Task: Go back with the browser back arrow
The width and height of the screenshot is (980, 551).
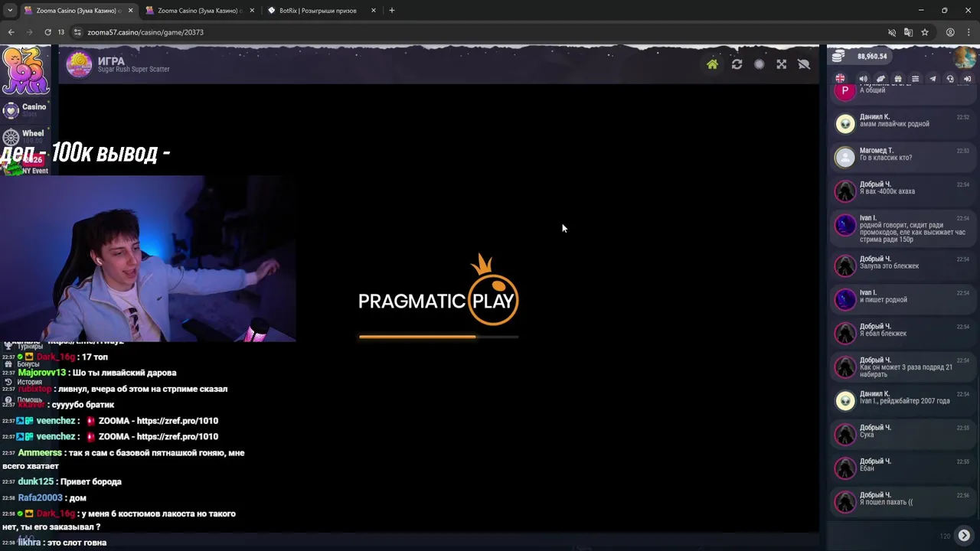Action: coord(11,32)
